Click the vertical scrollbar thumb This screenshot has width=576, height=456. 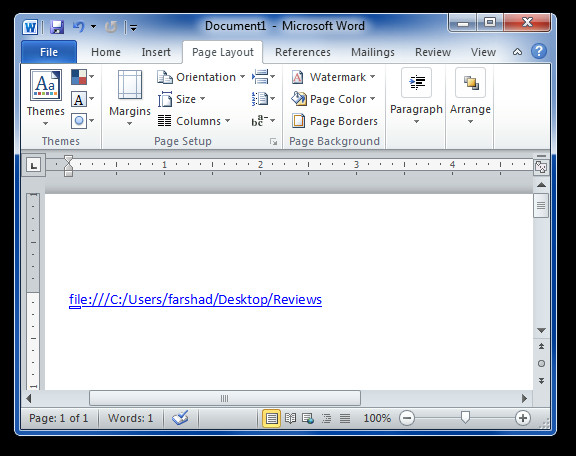[x=541, y=206]
